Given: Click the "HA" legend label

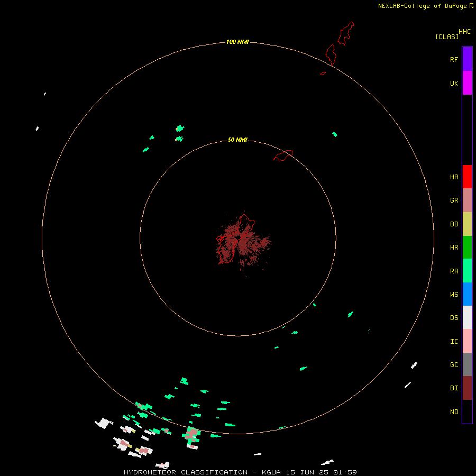Looking at the screenshot, I should [454, 177].
